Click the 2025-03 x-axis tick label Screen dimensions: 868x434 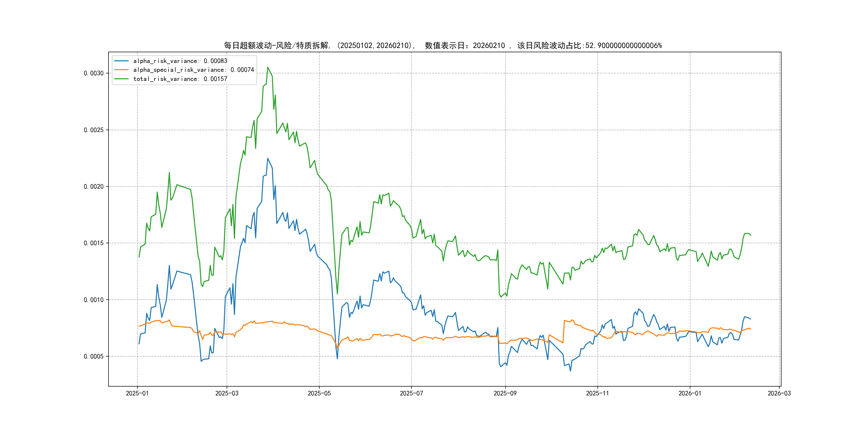click(x=227, y=393)
